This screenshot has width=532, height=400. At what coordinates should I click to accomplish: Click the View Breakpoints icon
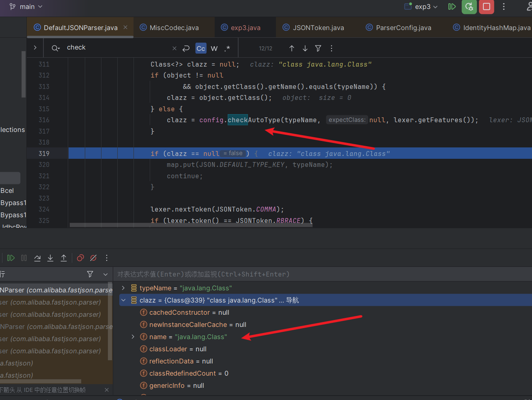[80, 258]
